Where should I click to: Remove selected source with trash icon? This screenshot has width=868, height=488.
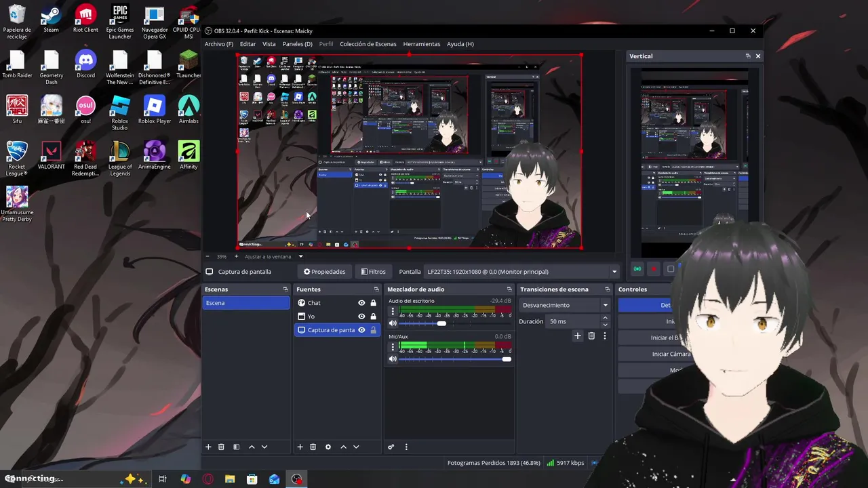pyautogui.click(x=313, y=447)
